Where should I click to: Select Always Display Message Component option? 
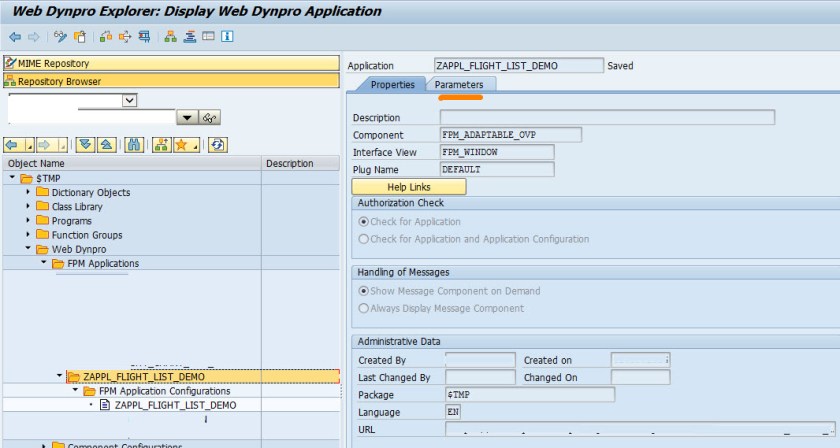[364, 308]
